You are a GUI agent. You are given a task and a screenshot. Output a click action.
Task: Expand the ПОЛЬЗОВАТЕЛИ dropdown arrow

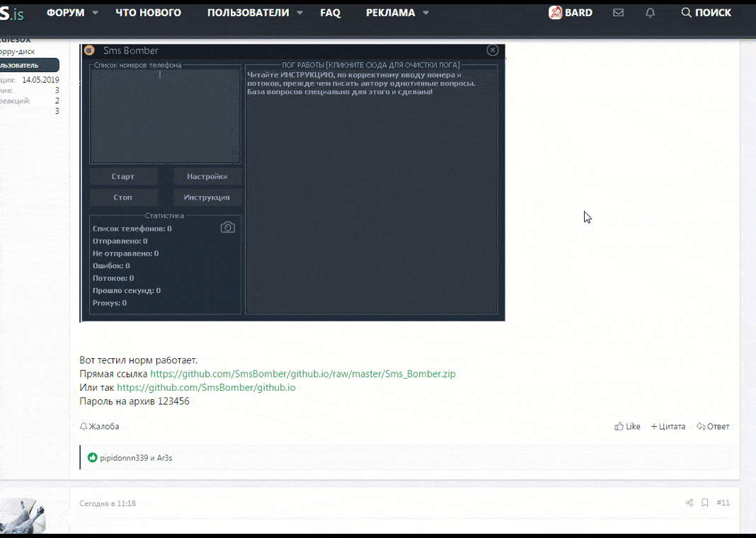pos(299,13)
